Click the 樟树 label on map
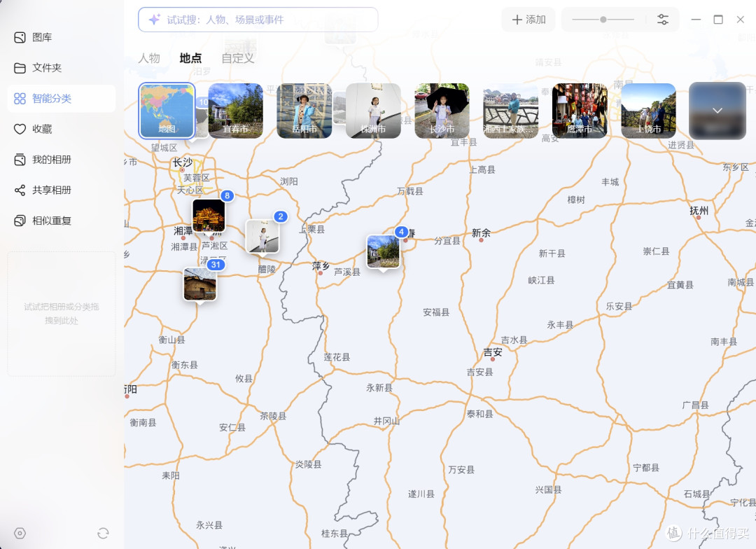This screenshot has height=549, width=756. point(576,200)
